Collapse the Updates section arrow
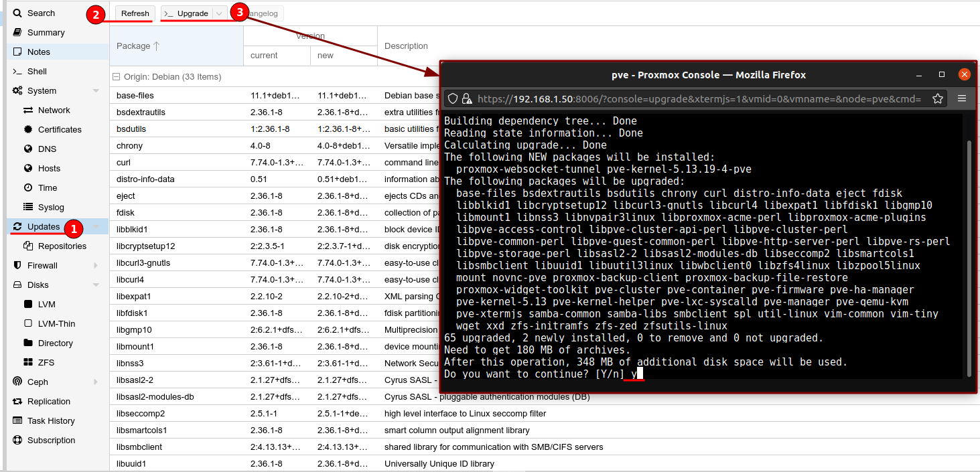Viewport: 980px width, 472px height. (x=96, y=227)
